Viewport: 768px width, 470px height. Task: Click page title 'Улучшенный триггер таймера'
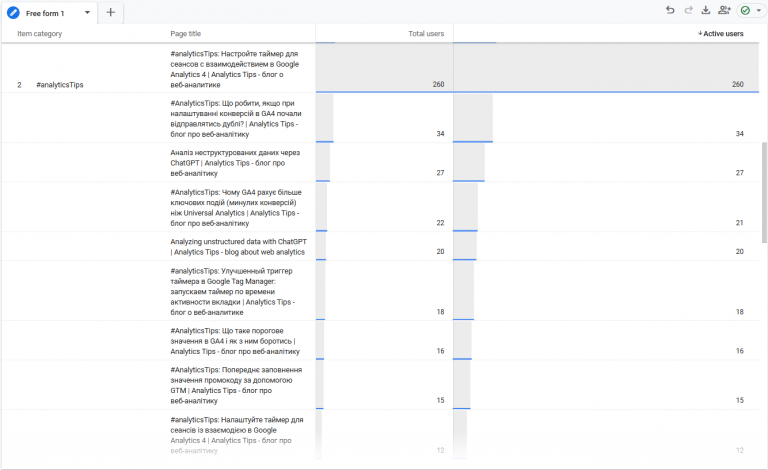click(233, 291)
